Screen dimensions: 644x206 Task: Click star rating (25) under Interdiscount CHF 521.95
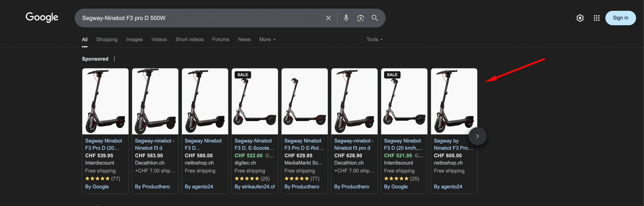click(x=402, y=179)
